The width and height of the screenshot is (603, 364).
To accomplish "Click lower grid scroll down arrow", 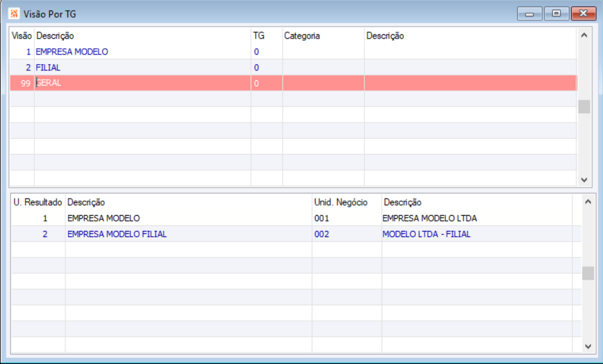I will tap(588, 346).
